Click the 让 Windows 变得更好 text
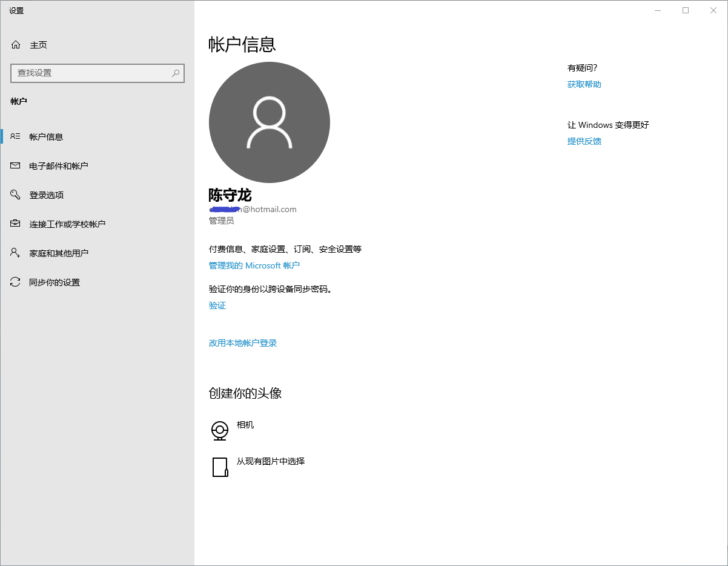 608,125
